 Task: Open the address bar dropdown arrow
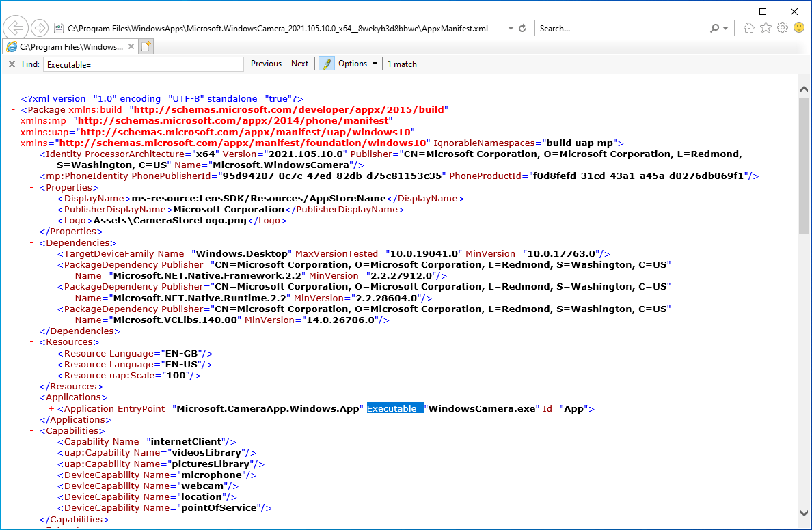point(511,29)
